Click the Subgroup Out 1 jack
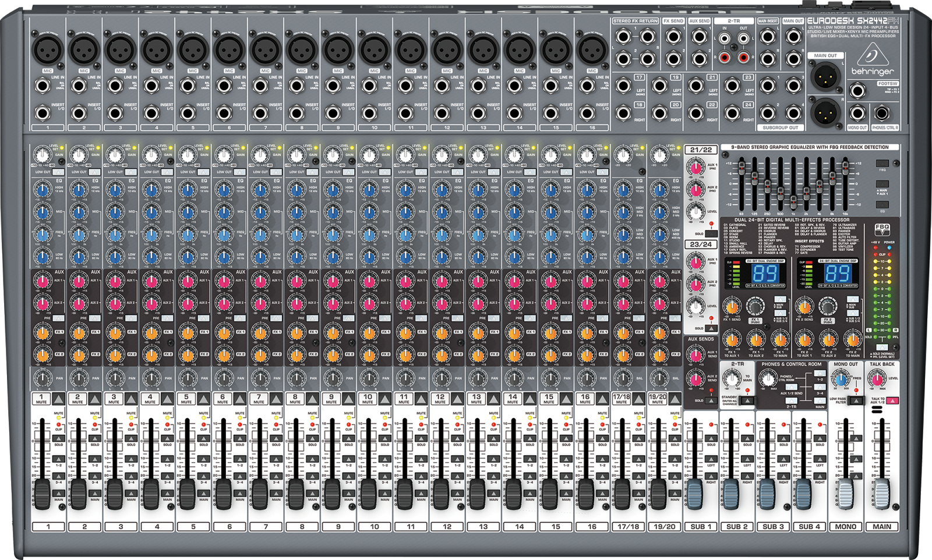Viewport: 932px width, 560px height. point(768,86)
